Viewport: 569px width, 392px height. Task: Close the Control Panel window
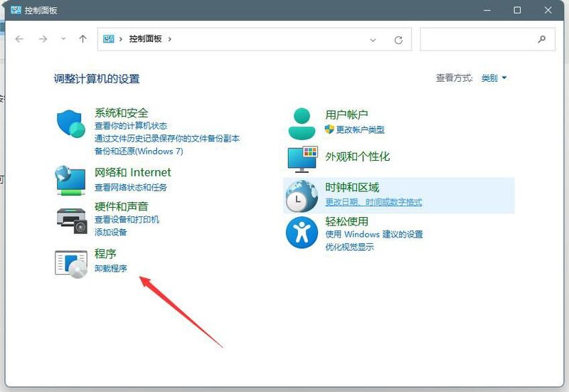coord(548,10)
